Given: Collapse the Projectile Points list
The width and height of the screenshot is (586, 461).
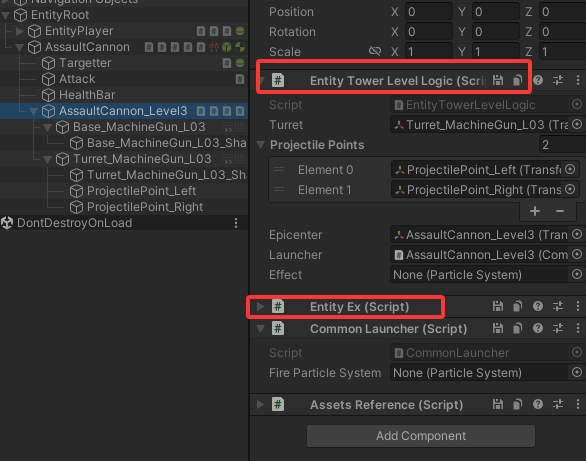Looking at the screenshot, I should point(260,145).
